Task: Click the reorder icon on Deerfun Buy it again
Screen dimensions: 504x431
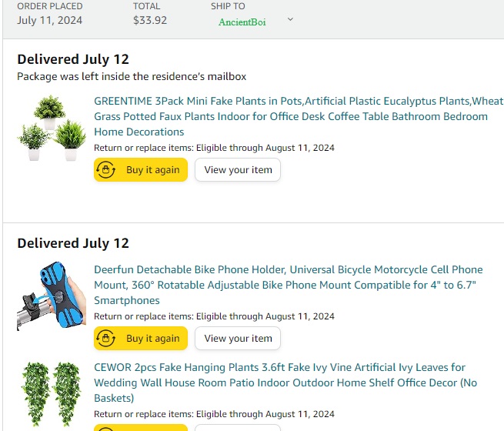Action: pyautogui.click(x=105, y=338)
